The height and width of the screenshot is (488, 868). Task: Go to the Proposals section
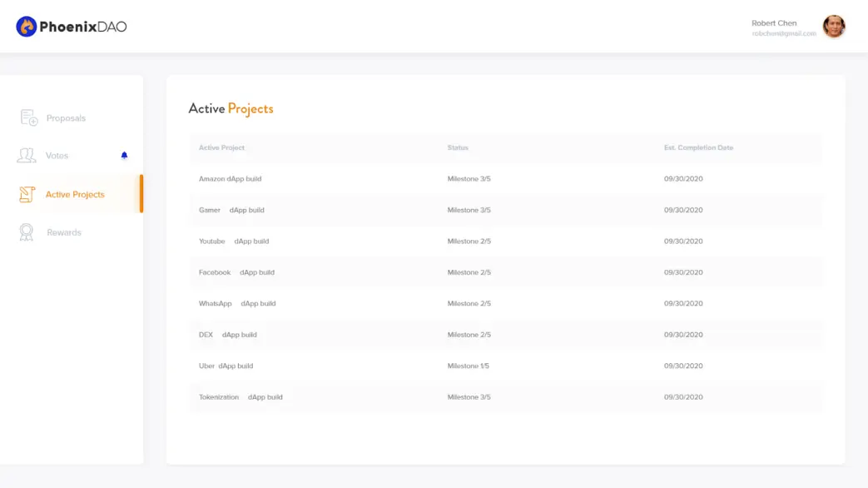(x=66, y=118)
